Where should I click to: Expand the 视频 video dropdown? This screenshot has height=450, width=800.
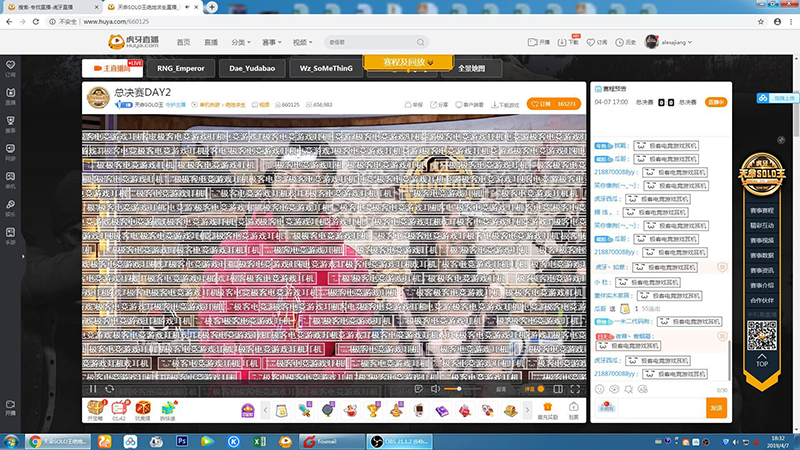302,42
